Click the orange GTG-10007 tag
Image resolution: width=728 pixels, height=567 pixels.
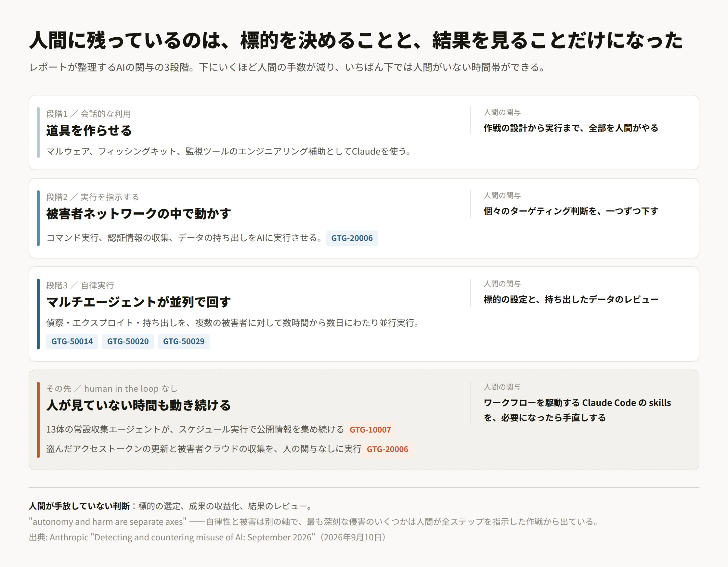pyautogui.click(x=370, y=430)
